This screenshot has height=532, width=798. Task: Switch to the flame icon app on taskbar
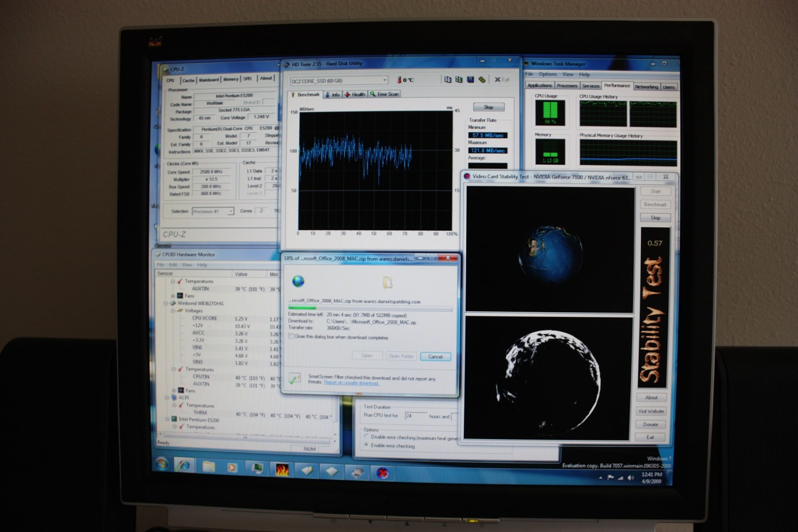[x=282, y=469]
